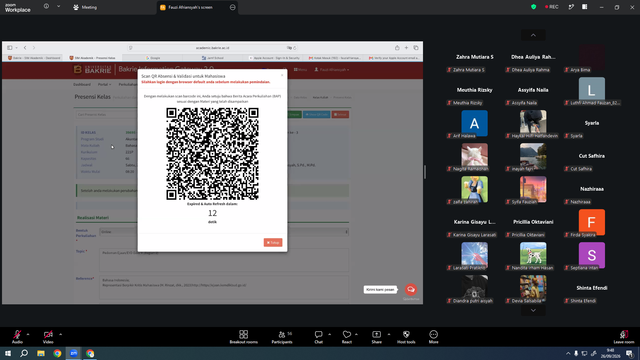Open the dropdown arrow beside the info icon
This screenshot has width=640, height=360.
tap(58, 7)
